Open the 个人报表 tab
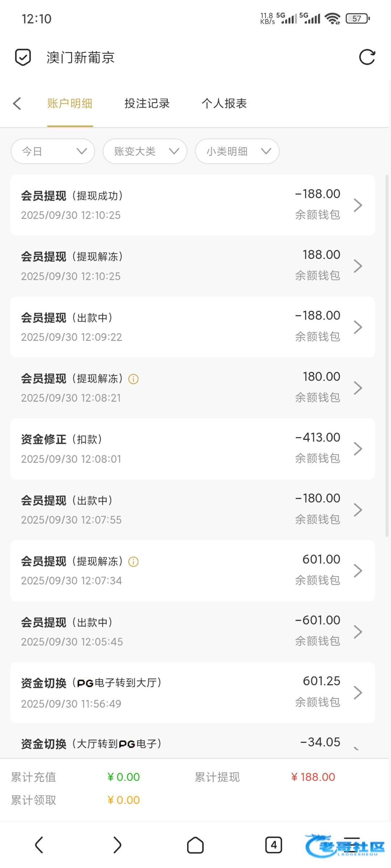This screenshot has height=868, width=391. pos(224,103)
